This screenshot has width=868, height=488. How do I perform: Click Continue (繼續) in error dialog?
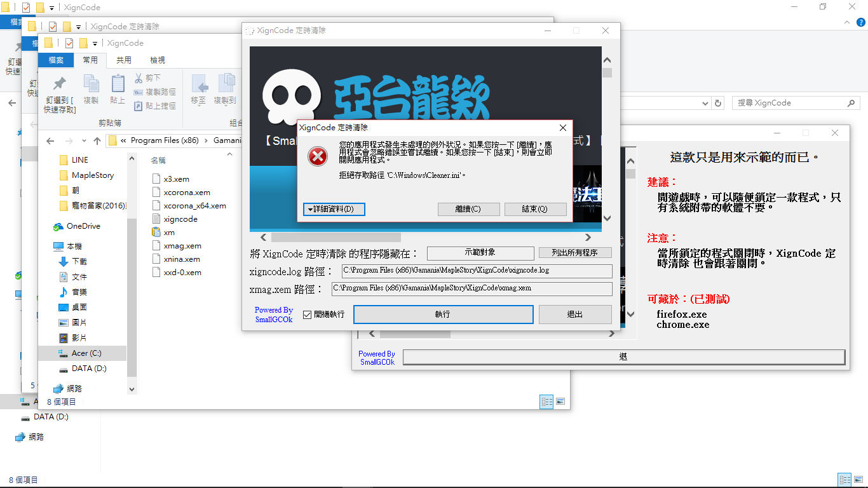click(x=468, y=209)
